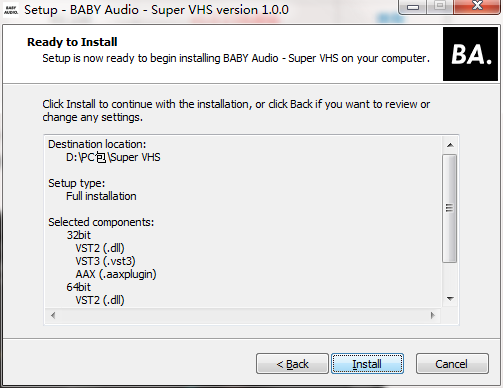This screenshot has height=388, width=503.
Task: Click the vertical scrollbar thumb
Action: [x=450, y=208]
